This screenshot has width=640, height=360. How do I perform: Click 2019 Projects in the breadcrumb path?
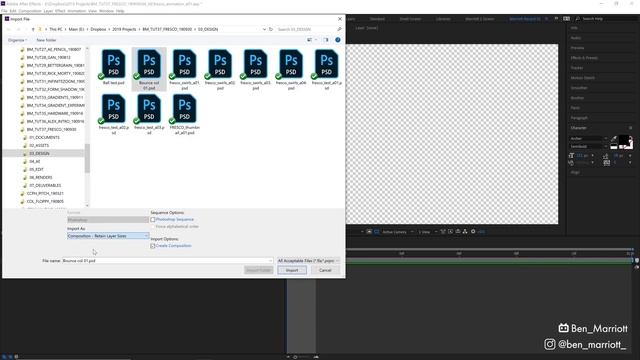124,29
